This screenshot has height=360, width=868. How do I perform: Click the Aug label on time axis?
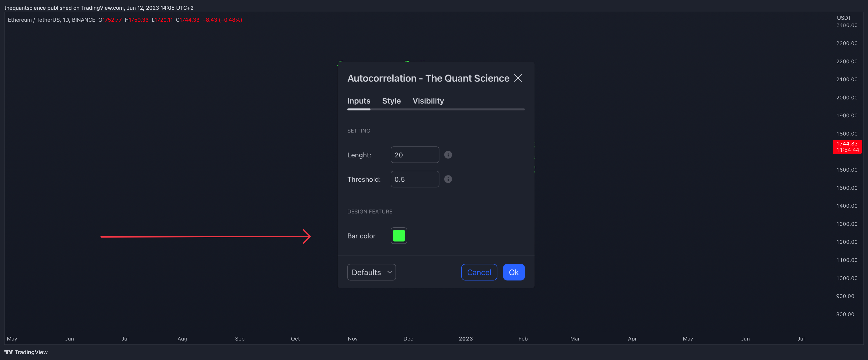182,338
